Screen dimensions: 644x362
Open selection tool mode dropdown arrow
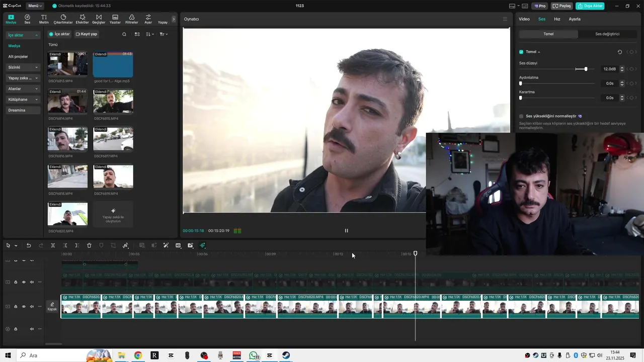tap(16, 246)
